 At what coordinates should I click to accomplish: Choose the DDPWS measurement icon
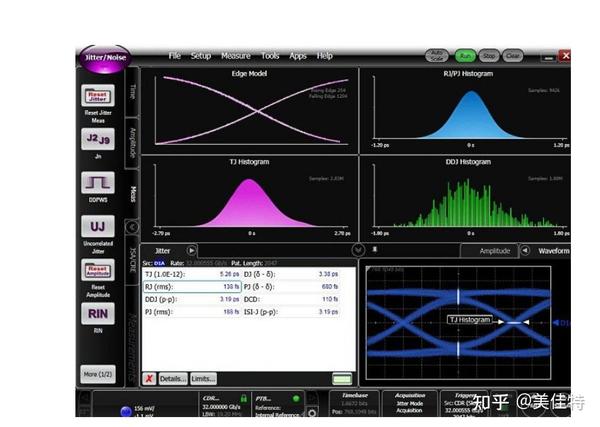98,183
